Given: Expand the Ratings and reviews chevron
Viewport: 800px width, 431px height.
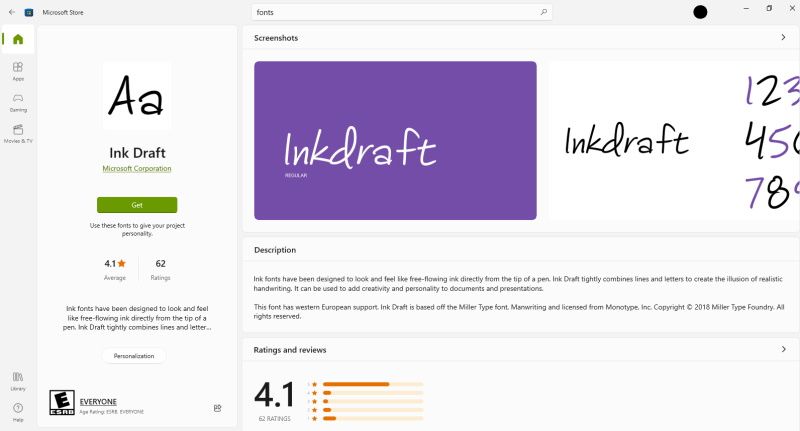Looking at the screenshot, I should [x=783, y=349].
